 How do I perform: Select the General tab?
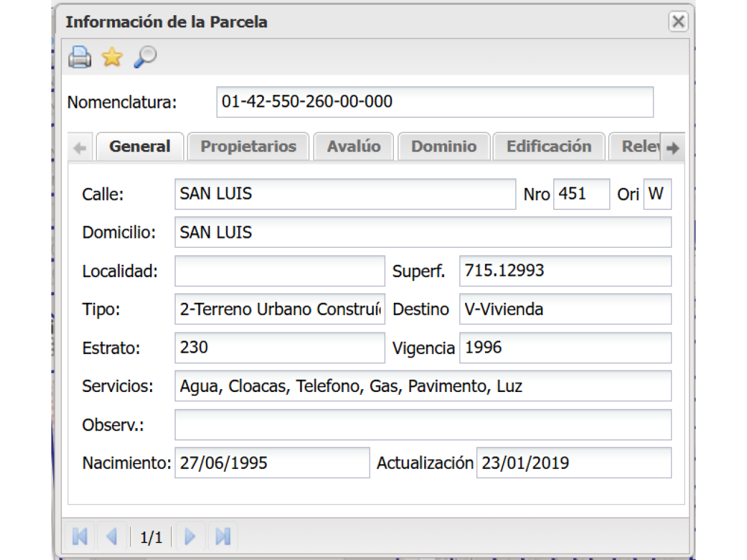[x=140, y=146]
